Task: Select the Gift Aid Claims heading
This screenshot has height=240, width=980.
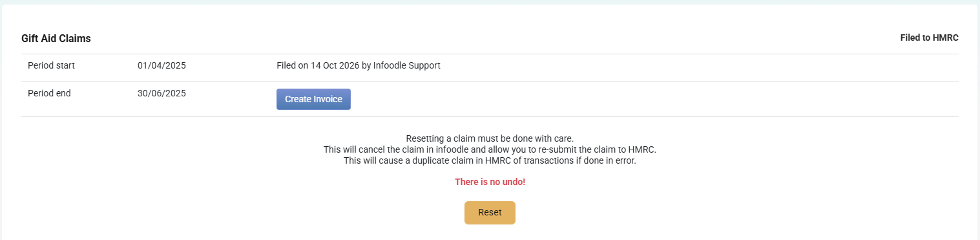Action: coord(56,39)
